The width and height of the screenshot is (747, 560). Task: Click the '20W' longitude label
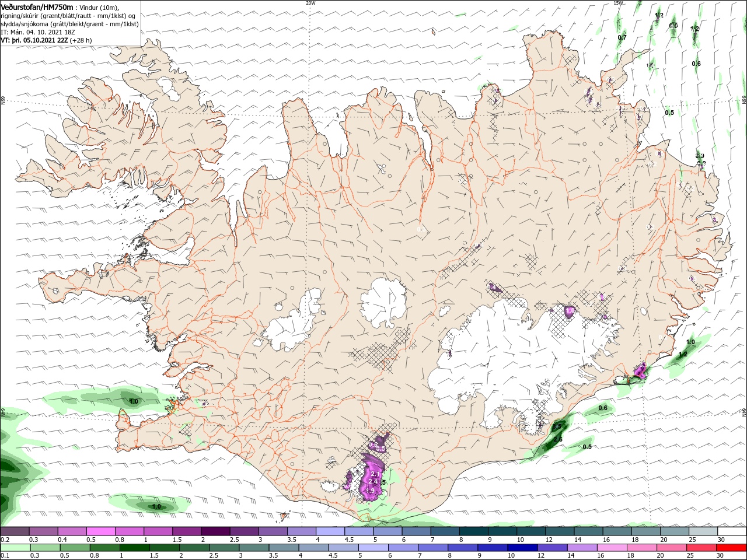[x=310, y=3]
